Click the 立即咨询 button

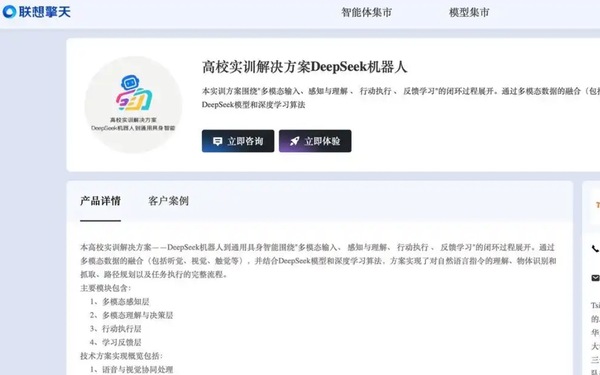(238, 141)
